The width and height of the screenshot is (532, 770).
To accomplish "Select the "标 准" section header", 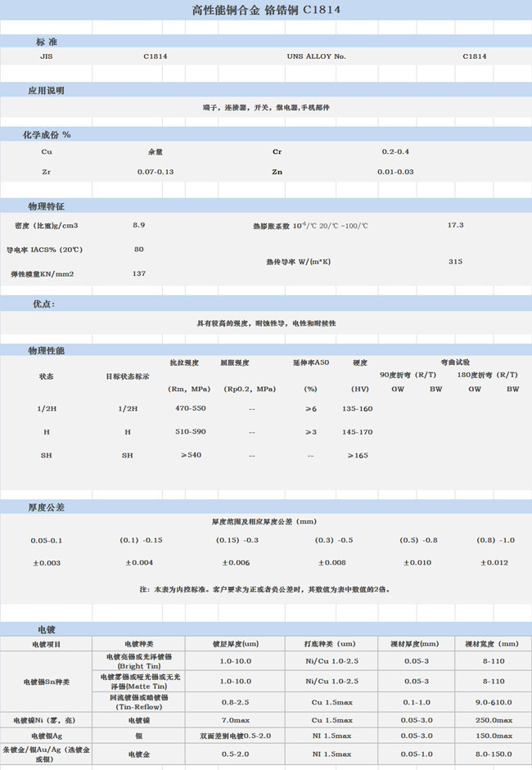I will tap(47, 41).
